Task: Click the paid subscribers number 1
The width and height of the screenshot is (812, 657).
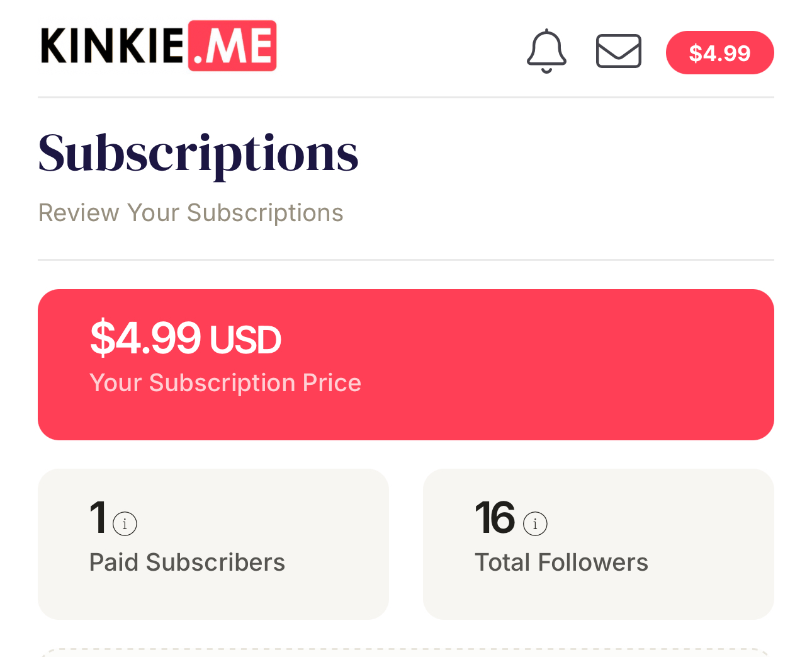Action: 98,518
